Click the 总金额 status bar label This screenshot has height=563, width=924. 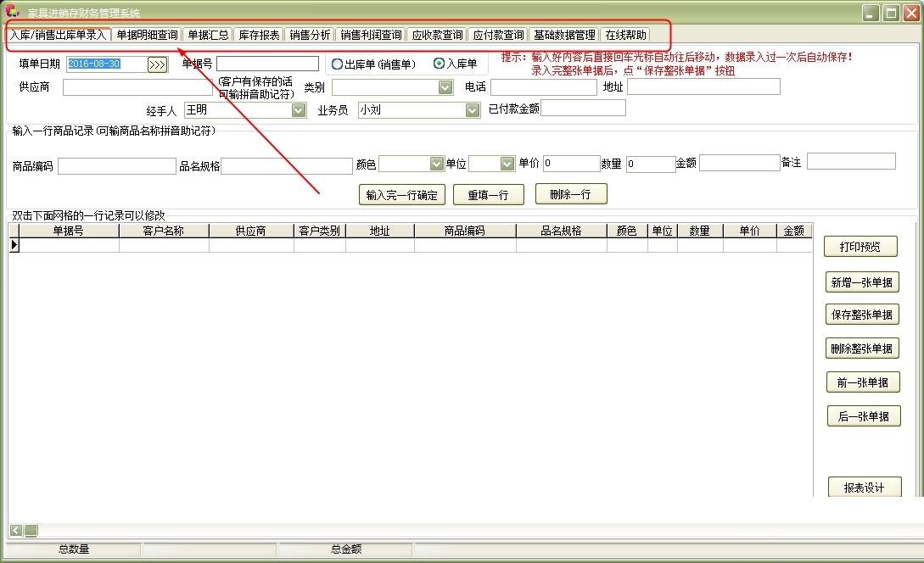coord(346,549)
